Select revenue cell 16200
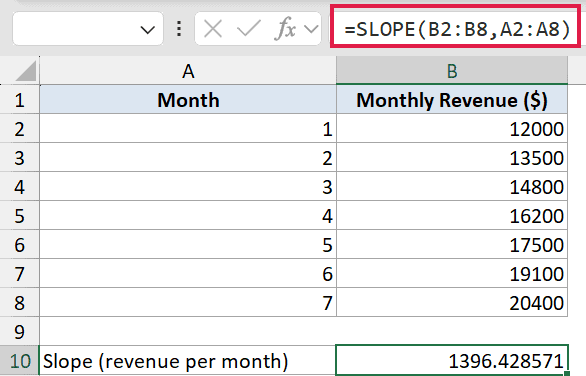The image size is (586, 376). [x=452, y=215]
